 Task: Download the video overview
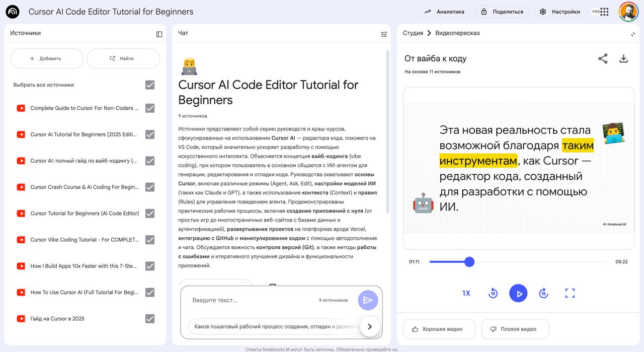pyautogui.click(x=623, y=58)
